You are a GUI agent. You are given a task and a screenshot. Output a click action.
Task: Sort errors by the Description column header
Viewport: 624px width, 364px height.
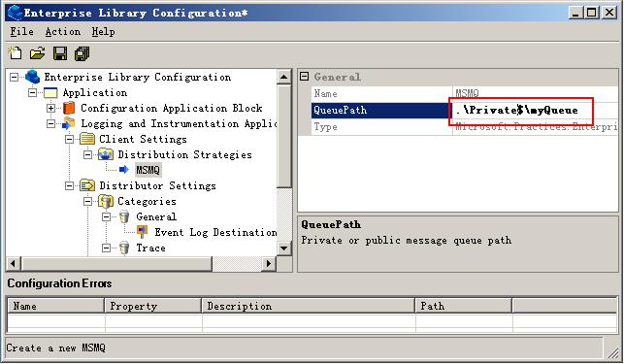(x=309, y=306)
